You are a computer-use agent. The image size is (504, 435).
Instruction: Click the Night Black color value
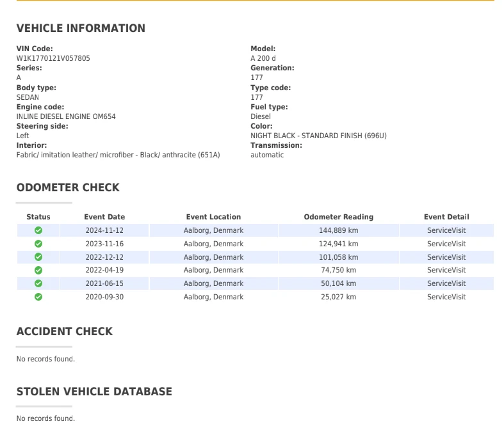pos(318,136)
